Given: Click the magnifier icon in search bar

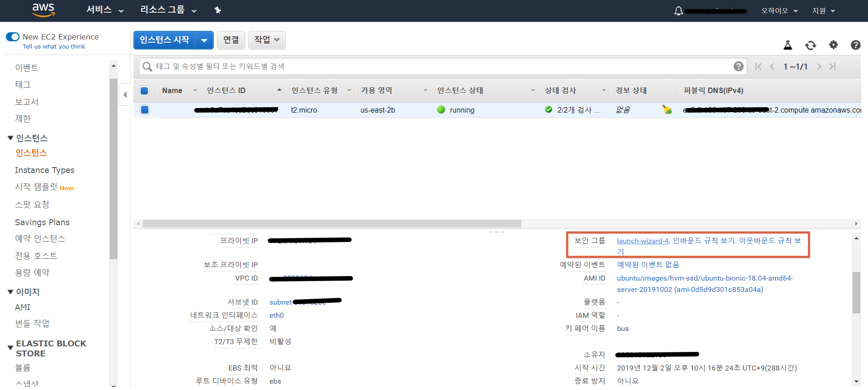Looking at the screenshot, I should tap(147, 67).
